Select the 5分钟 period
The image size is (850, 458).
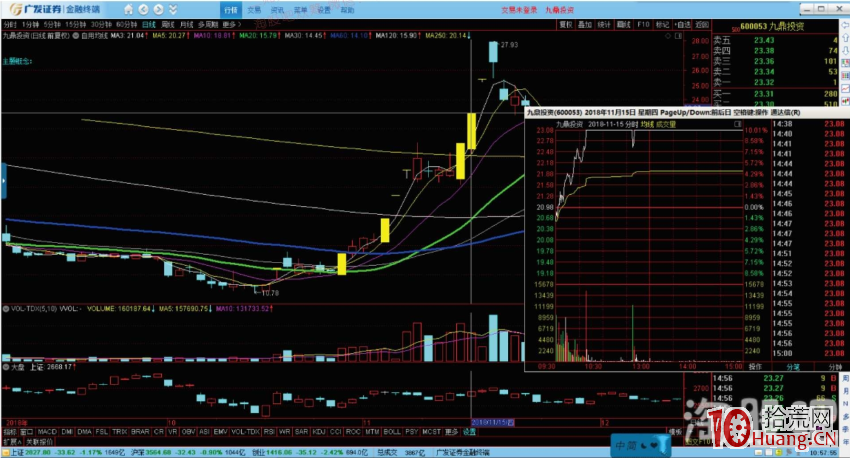pyautogui.click(x=52, y=24)
